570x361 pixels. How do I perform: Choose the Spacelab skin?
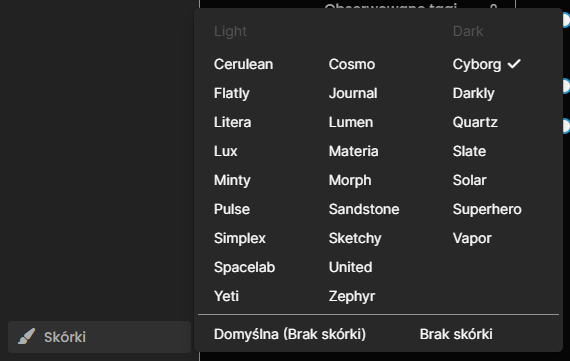point(244,267)
